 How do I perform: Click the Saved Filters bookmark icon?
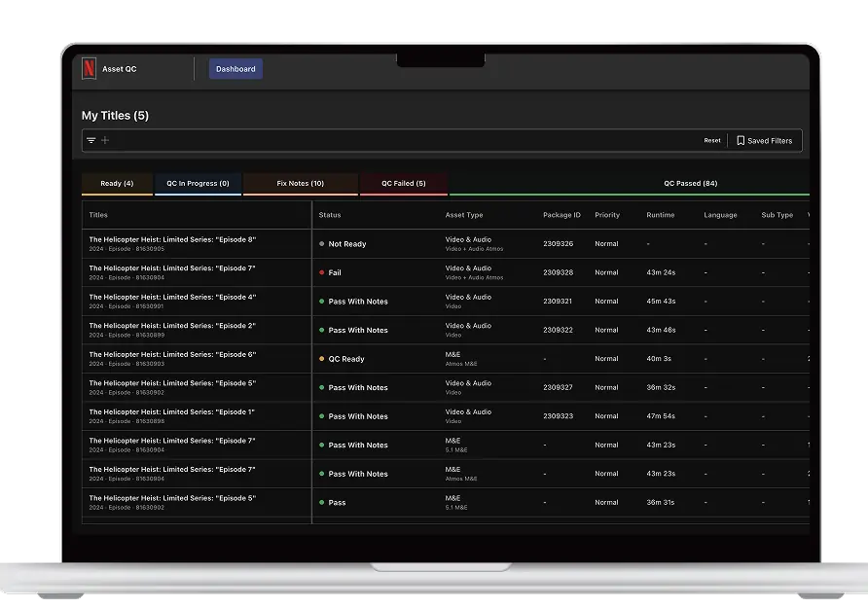[741, 140]
